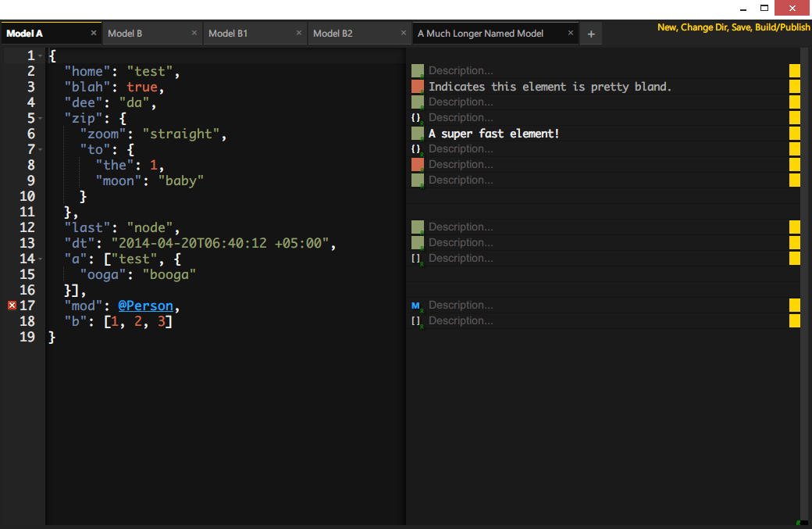The height and width of the screenshot is (529, 812).
Task: Click the Description field for the "zip" row
Action: click(x=607, y=118)
